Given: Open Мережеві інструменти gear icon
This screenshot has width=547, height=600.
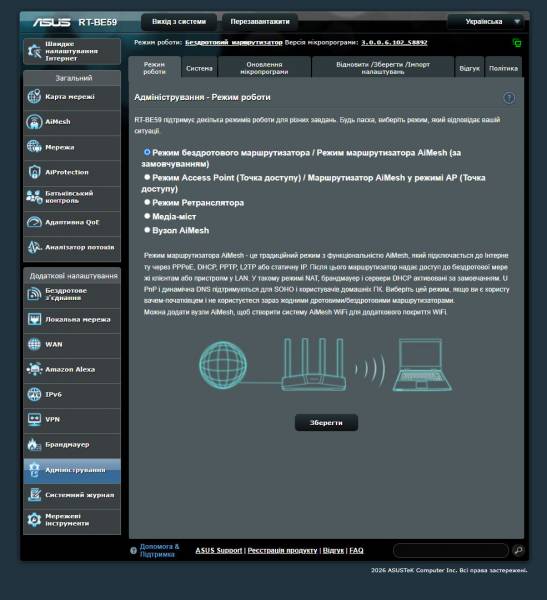Looking at the screenshot, I should point(34,520).
